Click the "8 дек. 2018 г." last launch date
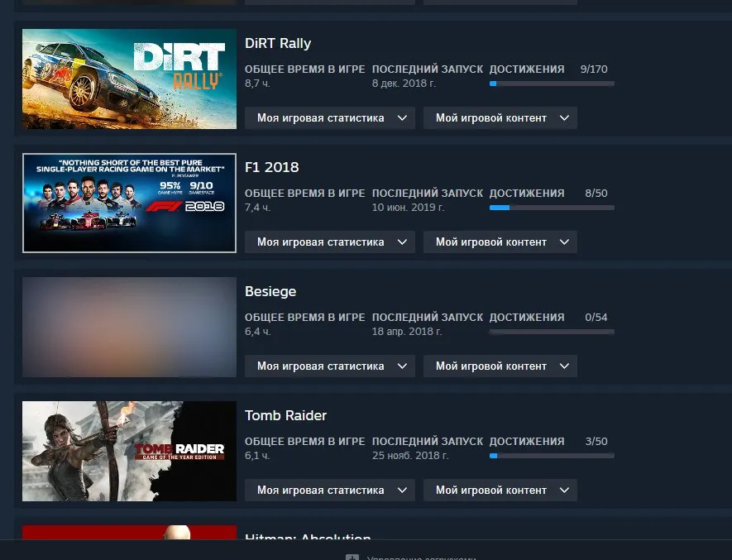This screenshot has height=560, width=732. click(x=404, y=84)
